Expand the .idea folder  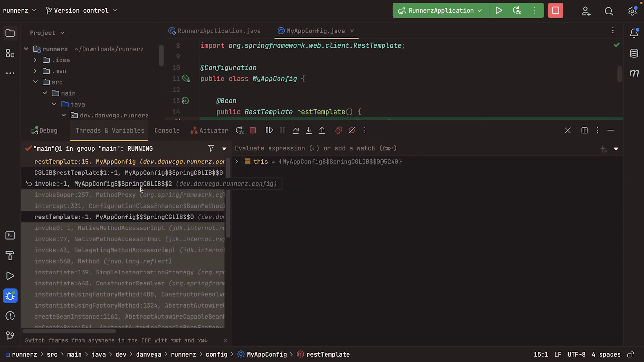[x=35, y=60]
